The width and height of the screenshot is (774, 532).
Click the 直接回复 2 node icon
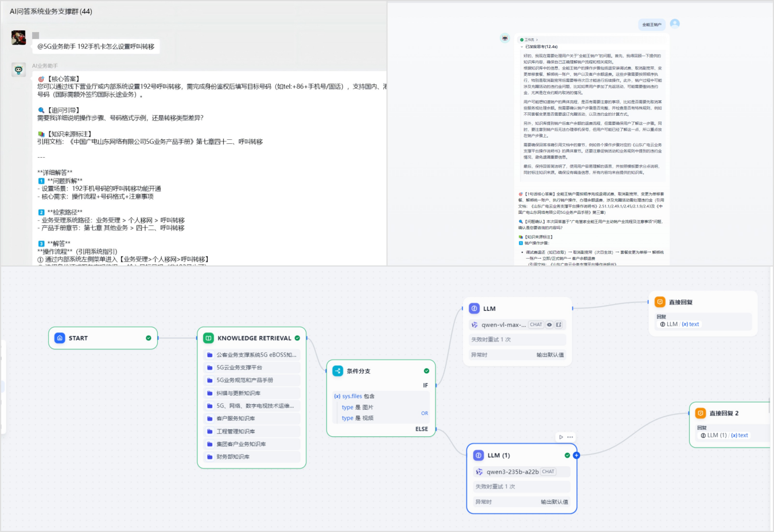[x=701, y=413]
